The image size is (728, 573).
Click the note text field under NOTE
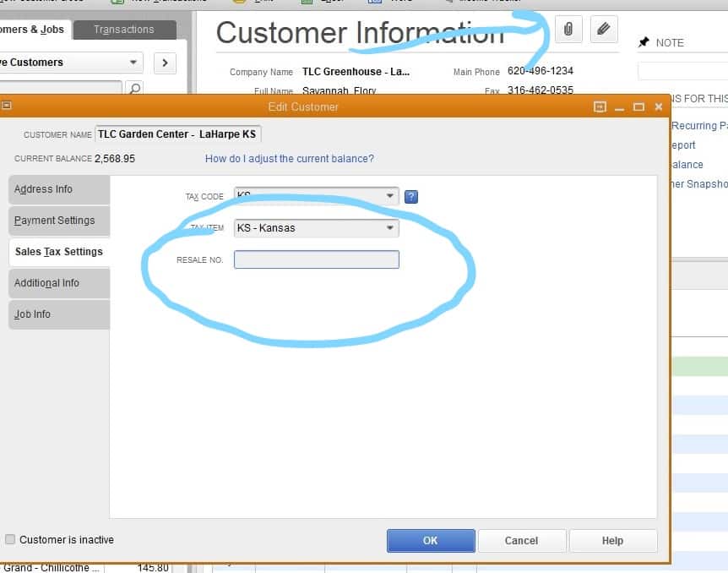click(683, 71)
